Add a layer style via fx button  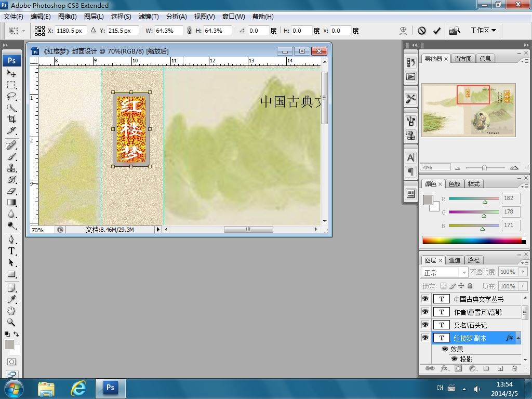444,368
